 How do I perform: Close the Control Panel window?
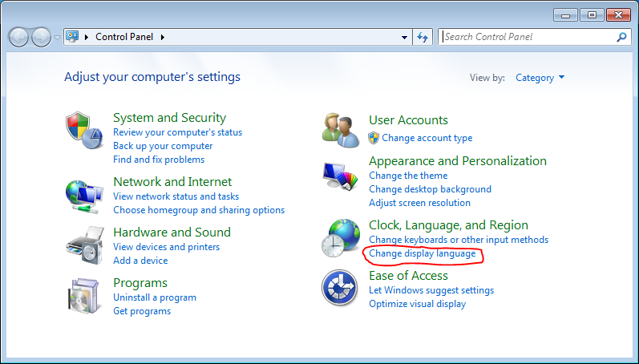pos(618,15)
